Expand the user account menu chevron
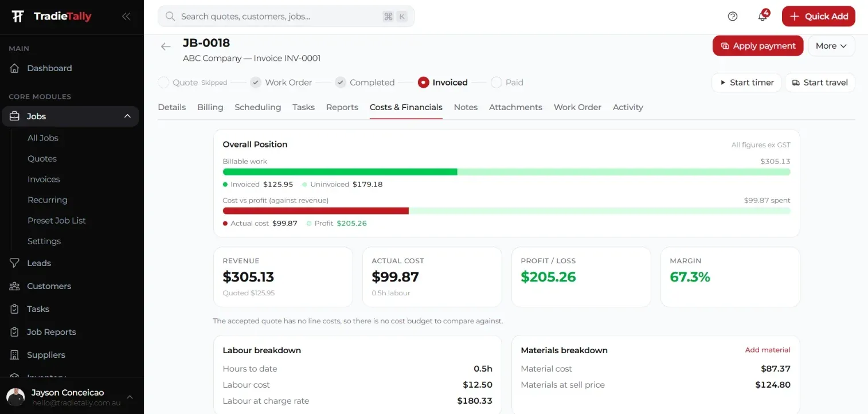 click(x=130, y=397)
